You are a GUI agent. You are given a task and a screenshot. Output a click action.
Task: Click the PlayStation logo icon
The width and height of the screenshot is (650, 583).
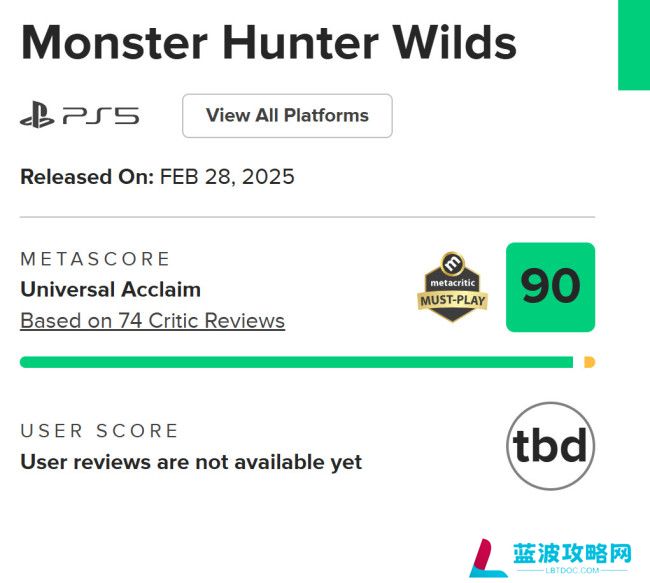pos(37,115)
